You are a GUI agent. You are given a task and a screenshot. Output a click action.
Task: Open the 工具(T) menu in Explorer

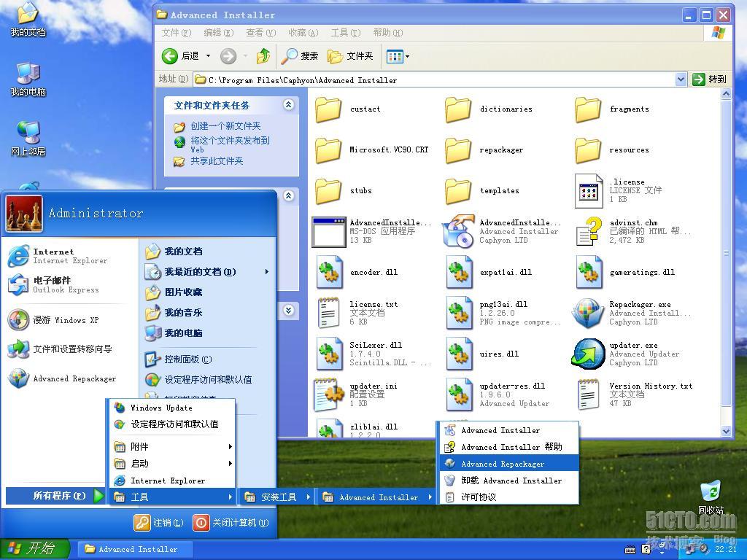coord(346,33)
